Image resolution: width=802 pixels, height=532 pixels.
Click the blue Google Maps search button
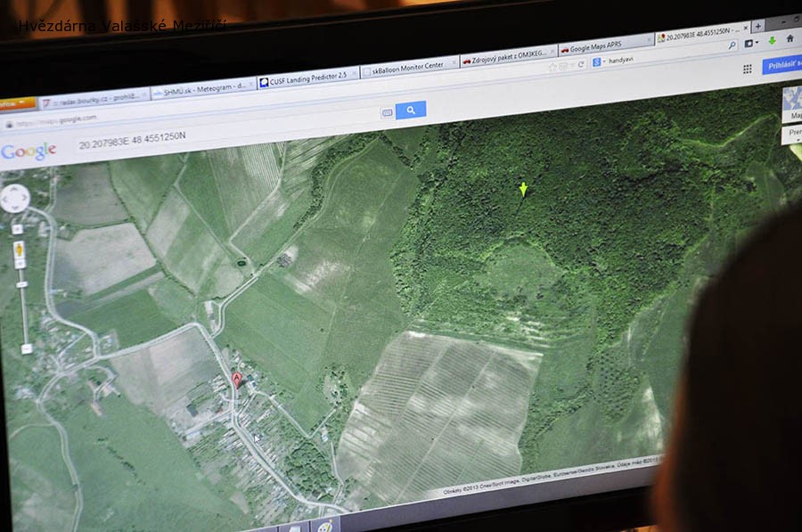click(410, 110)
